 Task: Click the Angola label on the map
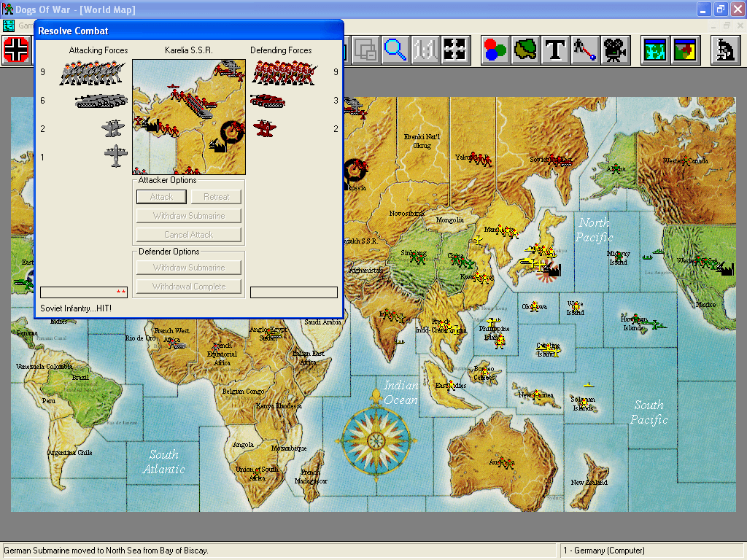point(243,445)
